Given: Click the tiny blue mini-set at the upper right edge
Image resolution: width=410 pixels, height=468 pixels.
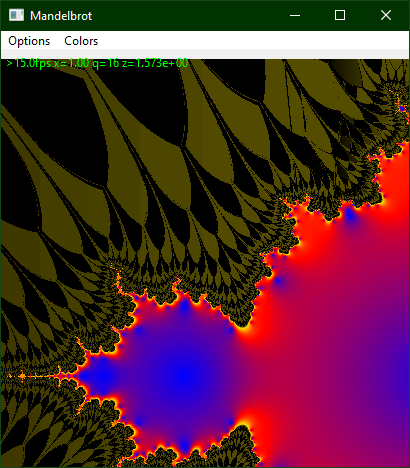Looking at the screenshot, I should (x=402, y=109).
